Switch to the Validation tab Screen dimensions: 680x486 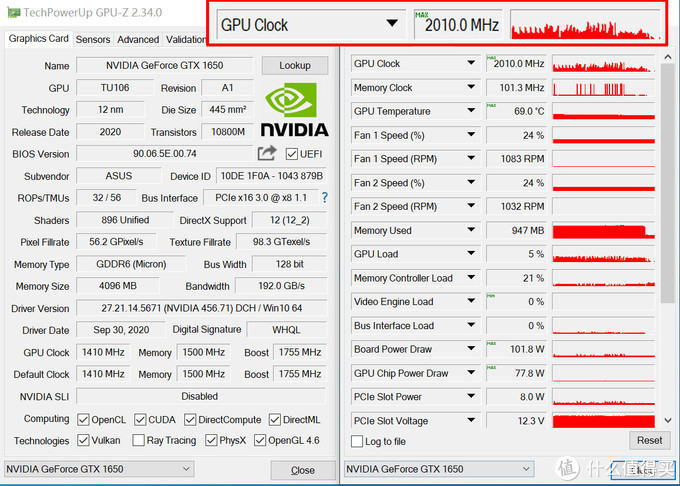186,39
